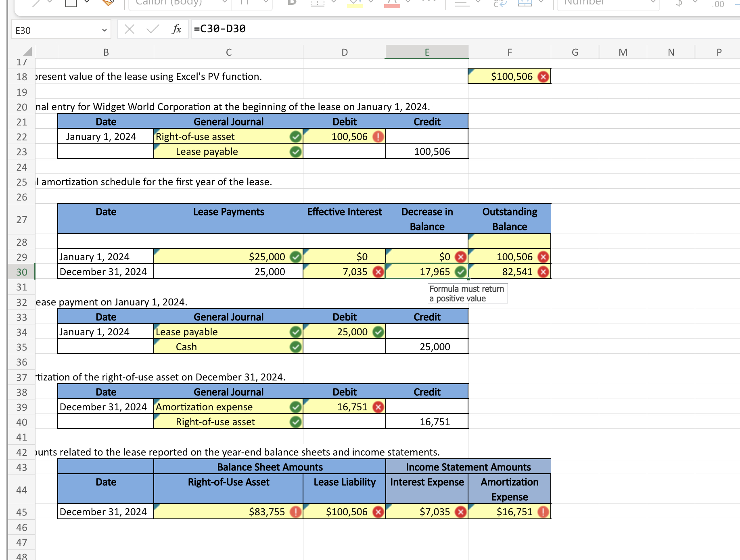
Task: Apply the red font color swatch
Action: click(x=392, y=4)
